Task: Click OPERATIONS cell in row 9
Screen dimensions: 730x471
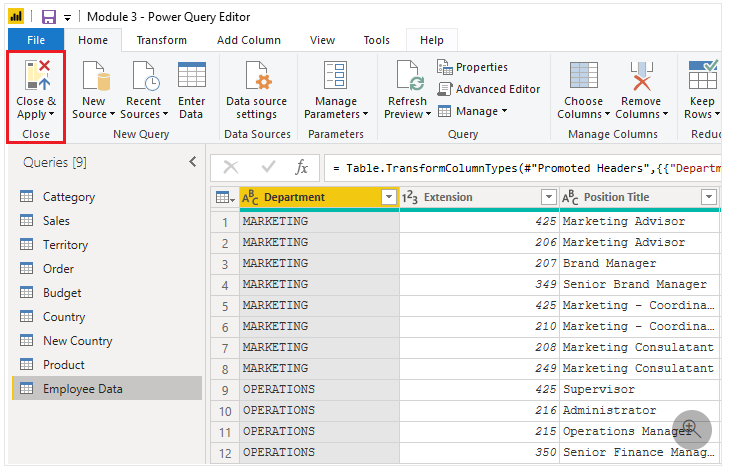Action: pyautogui.click(x=319, y=389)
